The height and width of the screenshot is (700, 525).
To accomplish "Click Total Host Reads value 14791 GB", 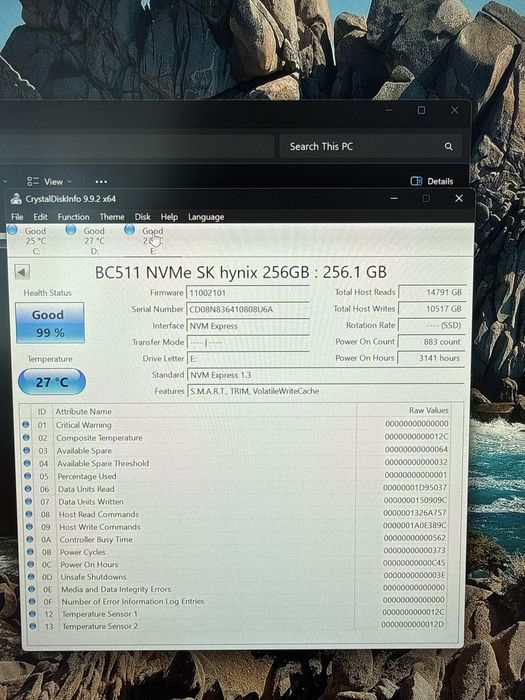I will pos(432,292).
